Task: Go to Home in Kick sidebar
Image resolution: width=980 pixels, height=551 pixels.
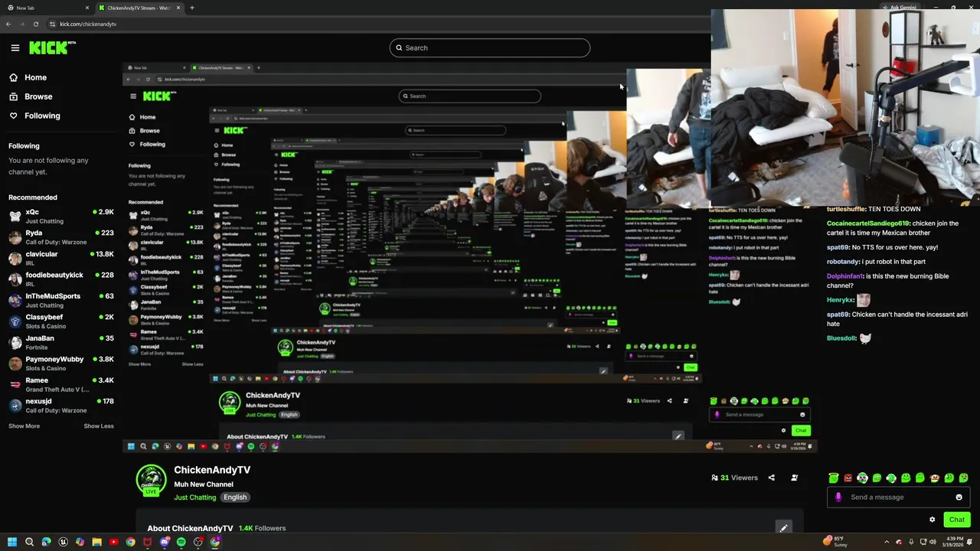Action: tap(28, 77)
